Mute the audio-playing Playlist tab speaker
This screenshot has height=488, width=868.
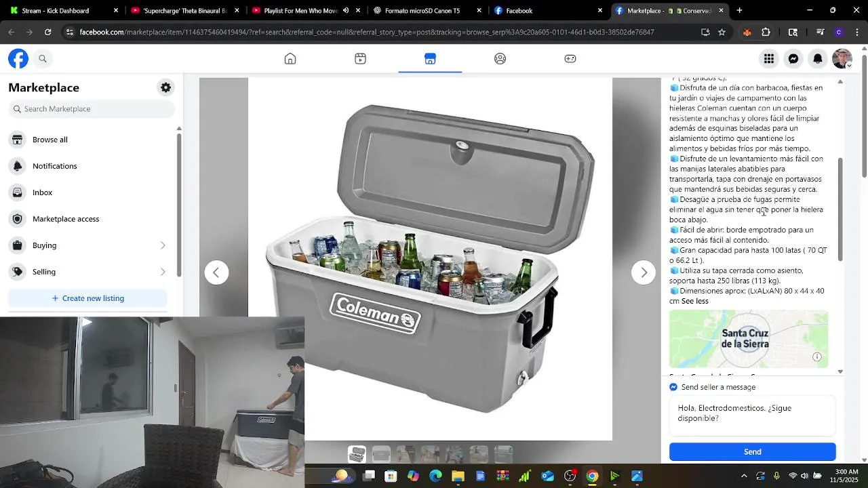[x=346, y=11]
